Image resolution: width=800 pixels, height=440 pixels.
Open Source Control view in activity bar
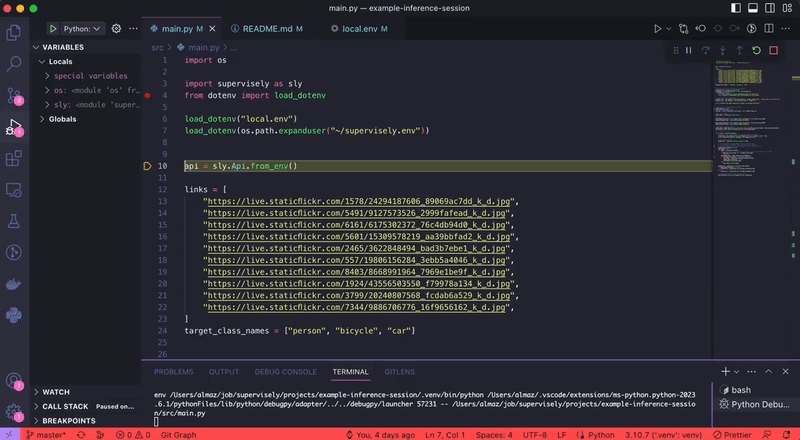14,95
